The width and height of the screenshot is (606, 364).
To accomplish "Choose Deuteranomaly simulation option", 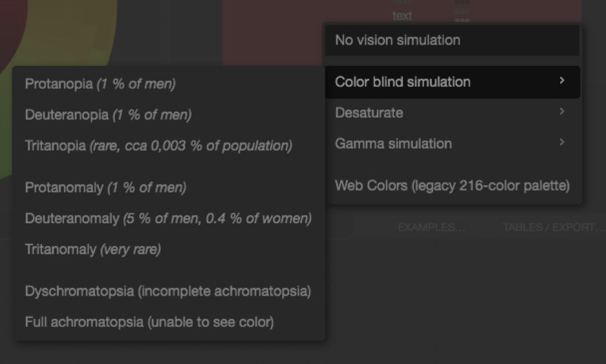I will click(x=168, y=219).
